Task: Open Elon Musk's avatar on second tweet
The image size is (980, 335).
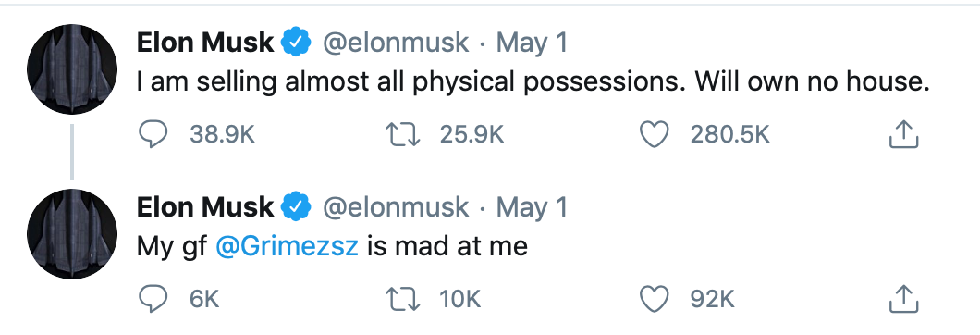Action: coord(72,234)
